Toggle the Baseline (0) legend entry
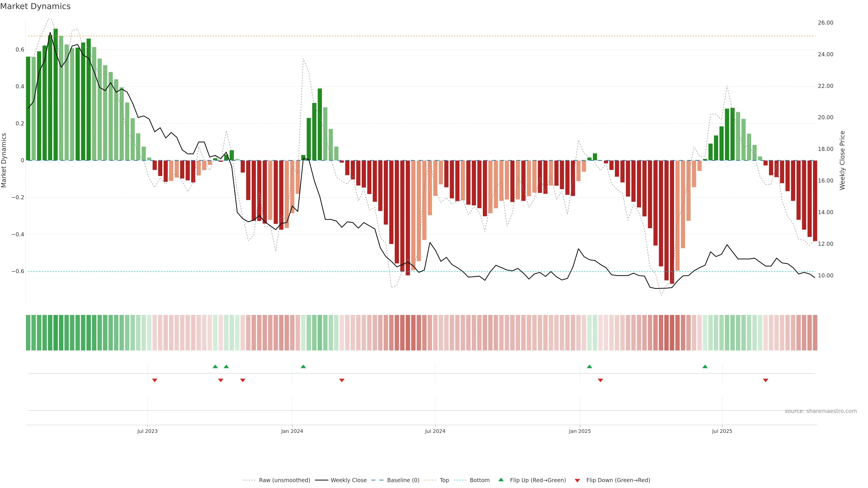This screenshot has width=868, height=488. point(403,480)
